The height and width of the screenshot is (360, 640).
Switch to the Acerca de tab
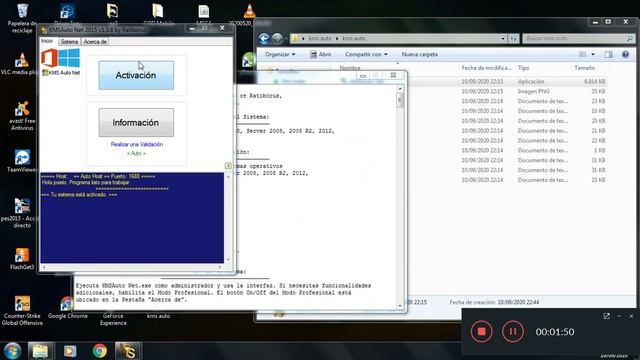(x=95, y=42)
